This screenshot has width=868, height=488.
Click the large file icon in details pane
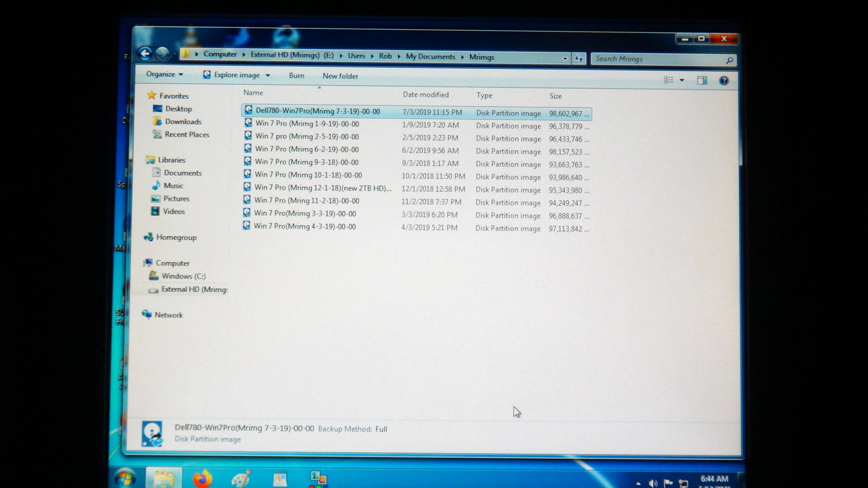tap(152, 434)
